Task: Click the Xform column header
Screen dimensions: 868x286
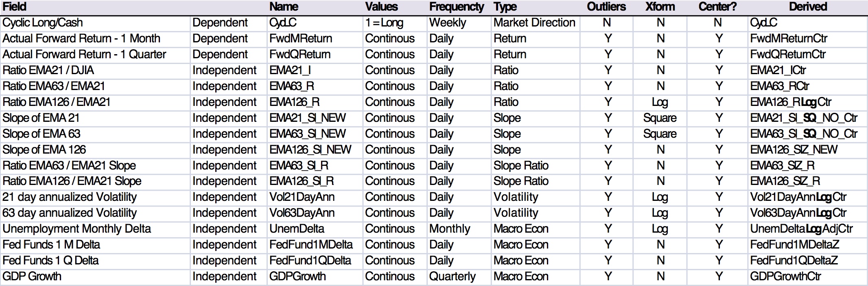Action: coord(660,7)
